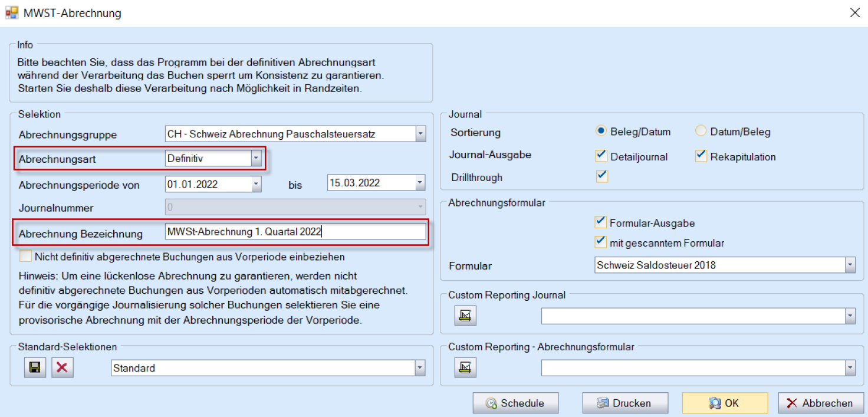Delete standard selection with red X icon

tap(62, 368)
